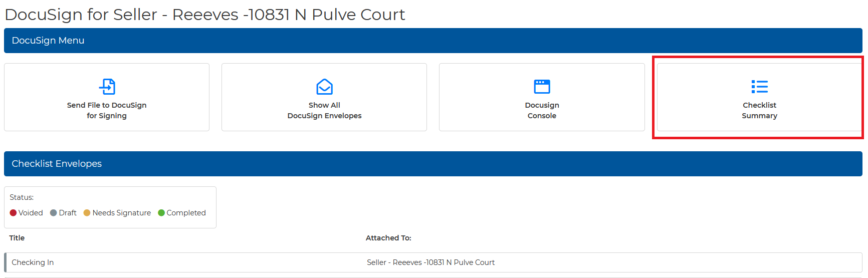Click the Checklist Envelopes header bar

[433, 164]
